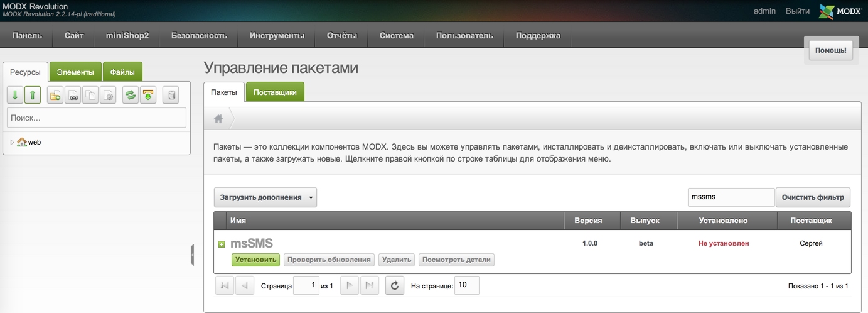Click the breadcrumb home icon

218,118
